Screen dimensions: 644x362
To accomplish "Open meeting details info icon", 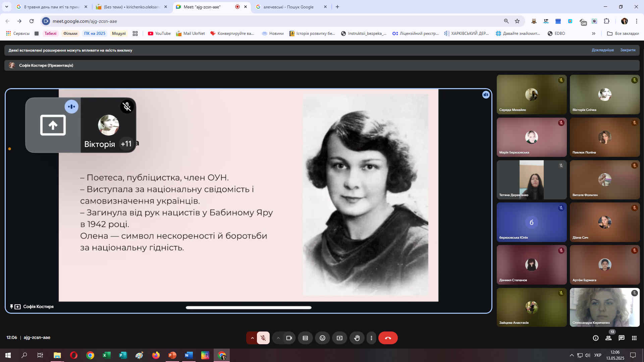I will point(595,338).
